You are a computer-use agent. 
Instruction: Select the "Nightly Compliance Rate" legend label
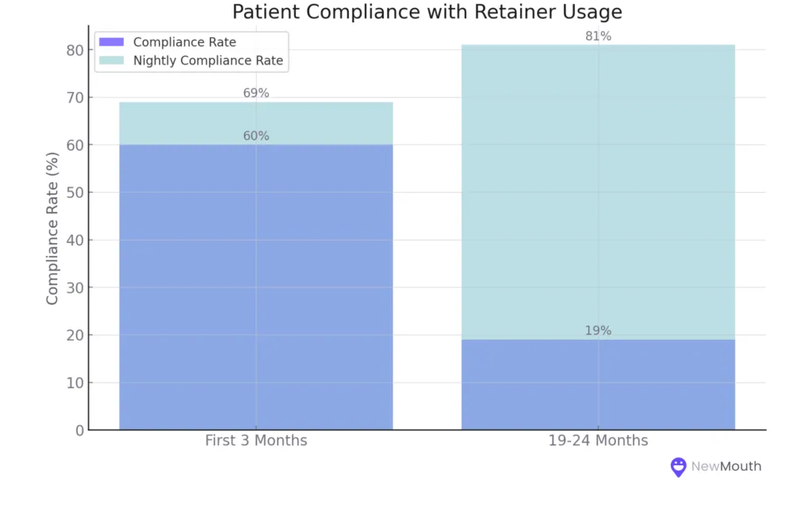tap(208, 60)
